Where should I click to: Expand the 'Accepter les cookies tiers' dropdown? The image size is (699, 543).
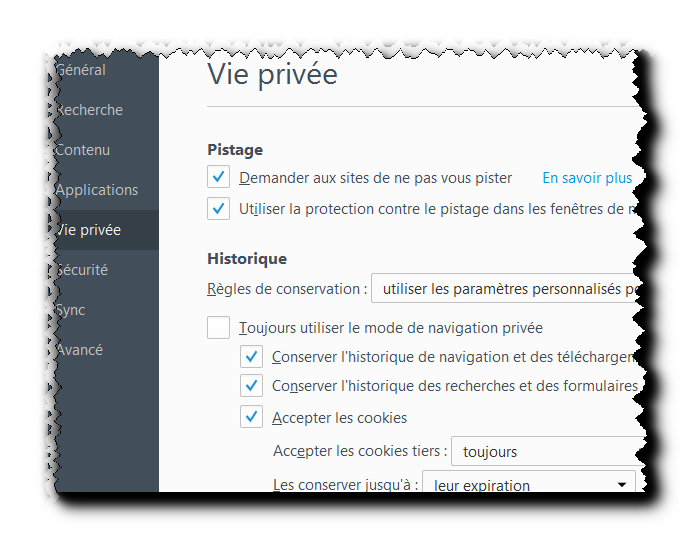point(546,452)
